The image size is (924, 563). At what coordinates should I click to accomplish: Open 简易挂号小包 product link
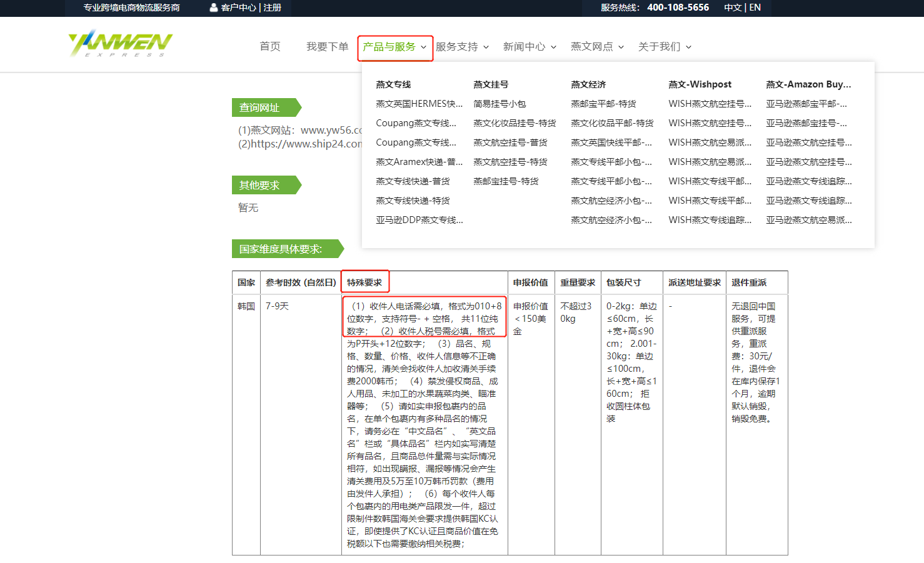coord(500,104)
